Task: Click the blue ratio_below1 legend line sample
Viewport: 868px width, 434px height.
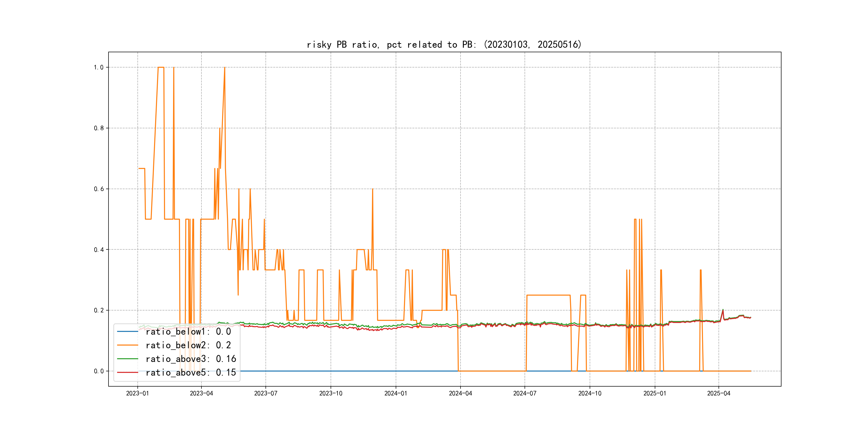Action: point(127,332)
